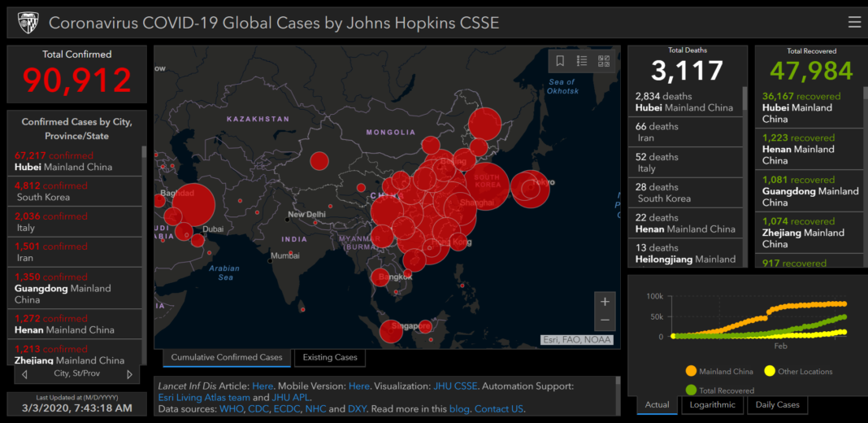Open the map legend list icon
Viewport: 868px width, 423px height.
(582, 61)
